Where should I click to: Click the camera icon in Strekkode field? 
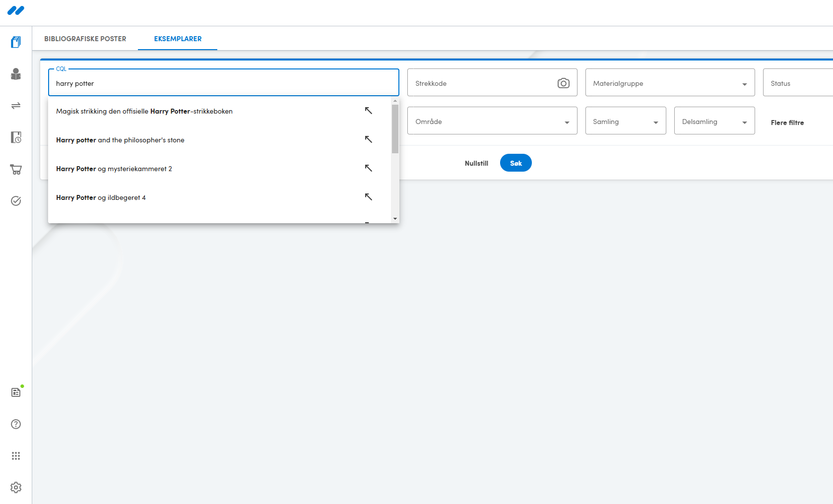[564, 83]
